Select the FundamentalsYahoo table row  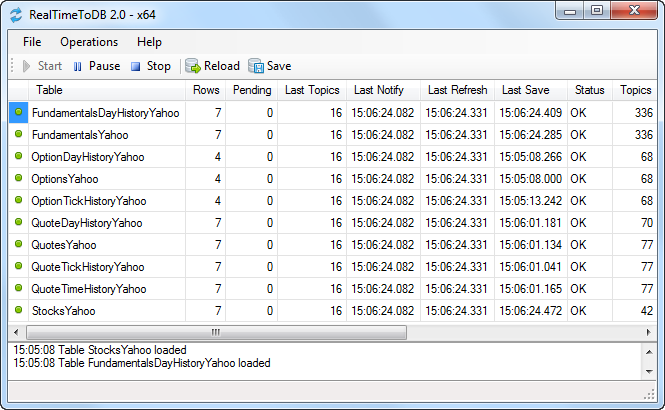point(80,135)
